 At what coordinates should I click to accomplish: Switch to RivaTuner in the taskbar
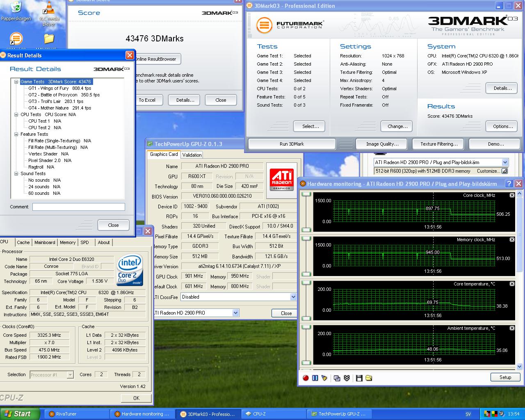[77, 414]
